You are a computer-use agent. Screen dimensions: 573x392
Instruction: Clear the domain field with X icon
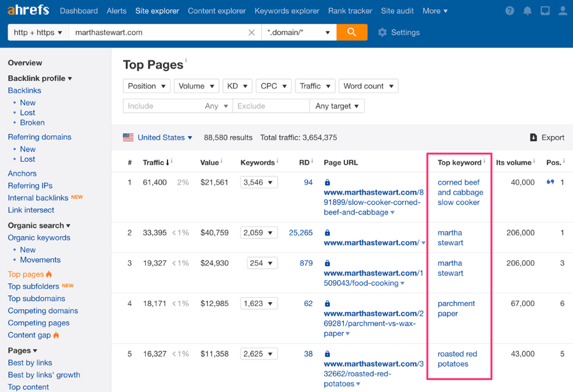251,32
